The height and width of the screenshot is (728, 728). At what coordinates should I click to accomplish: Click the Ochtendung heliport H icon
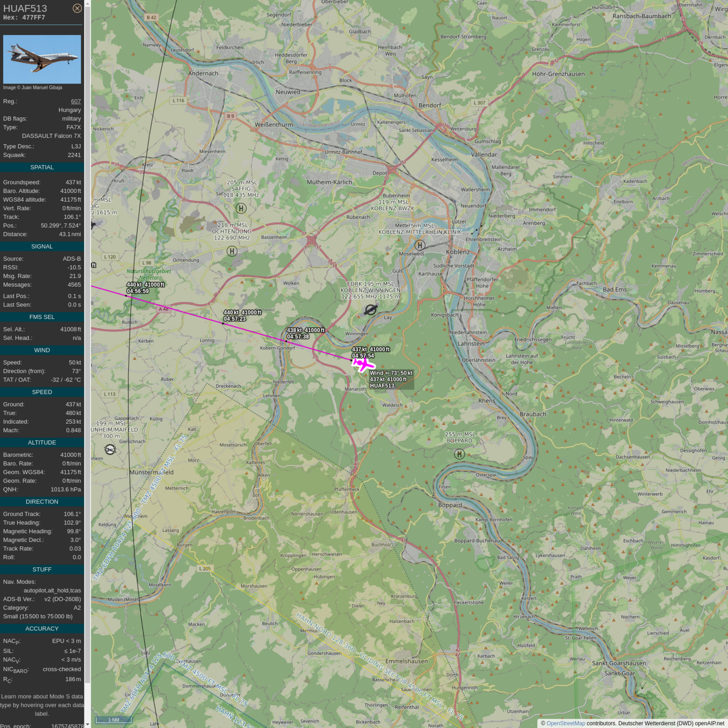coord(232,251)
